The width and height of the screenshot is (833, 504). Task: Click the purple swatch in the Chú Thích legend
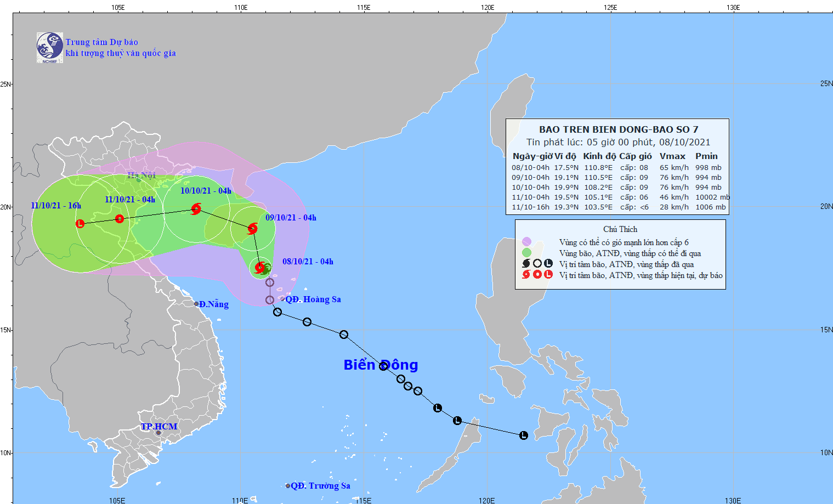(526, 242)
